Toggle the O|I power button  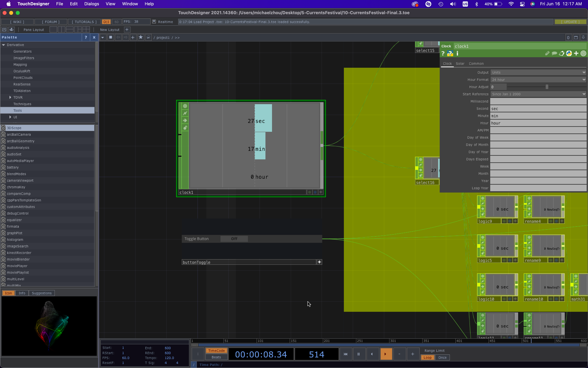pyautogui.click(x=106, y=22)
